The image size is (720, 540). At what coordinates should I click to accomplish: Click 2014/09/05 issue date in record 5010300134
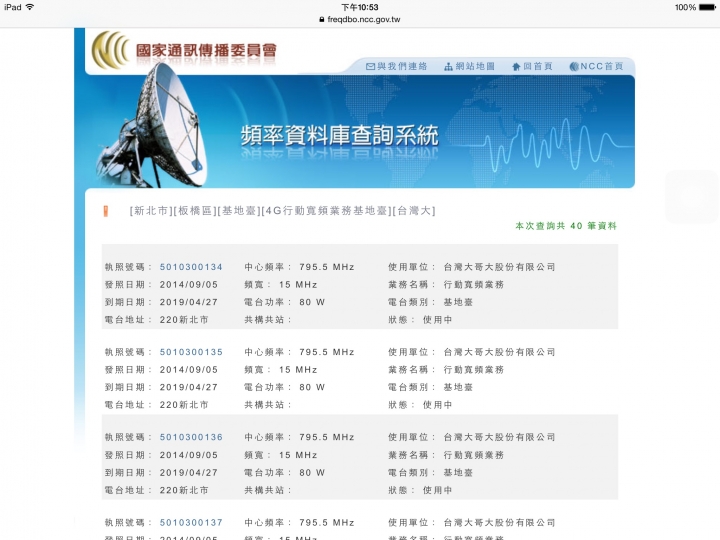[189, 285]
